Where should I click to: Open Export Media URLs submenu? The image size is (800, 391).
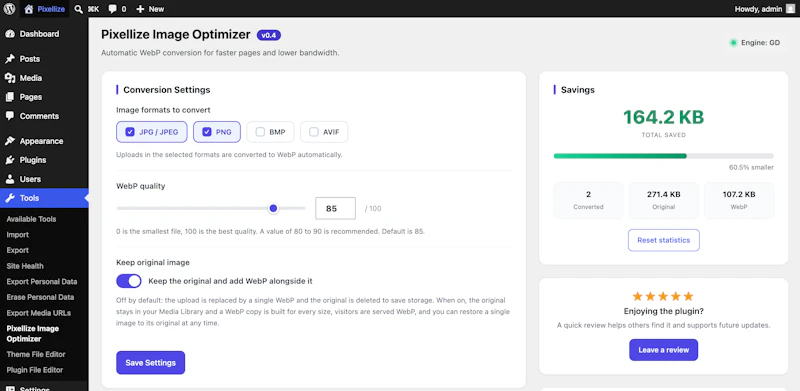click(x=39, y=313)
